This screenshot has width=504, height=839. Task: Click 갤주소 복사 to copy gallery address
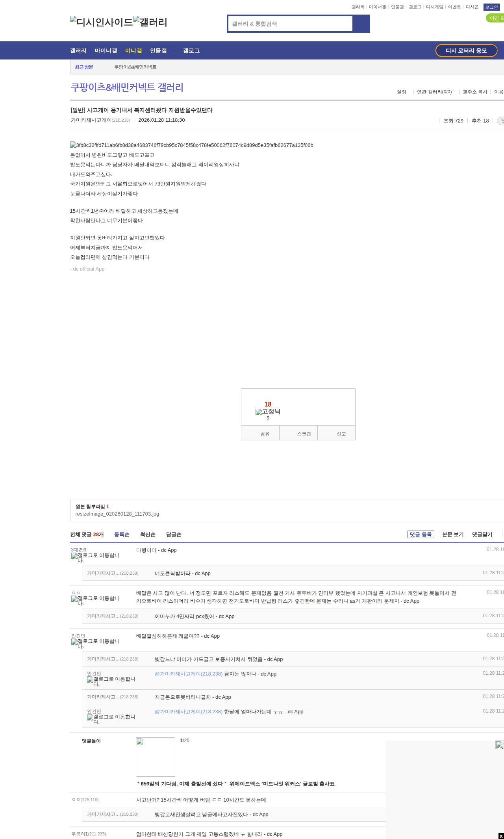pos(475,92)
